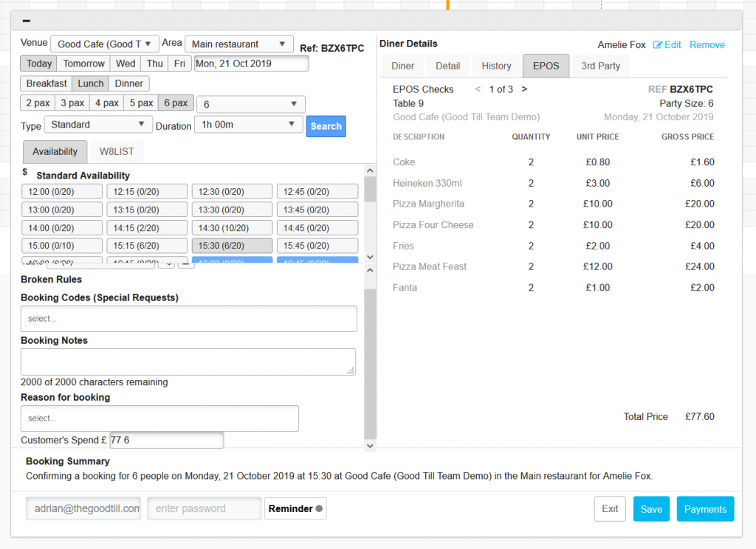Viewport: 756px width, 549px height.
Task: Select 2 pax party size
Action: coord(38,103)
